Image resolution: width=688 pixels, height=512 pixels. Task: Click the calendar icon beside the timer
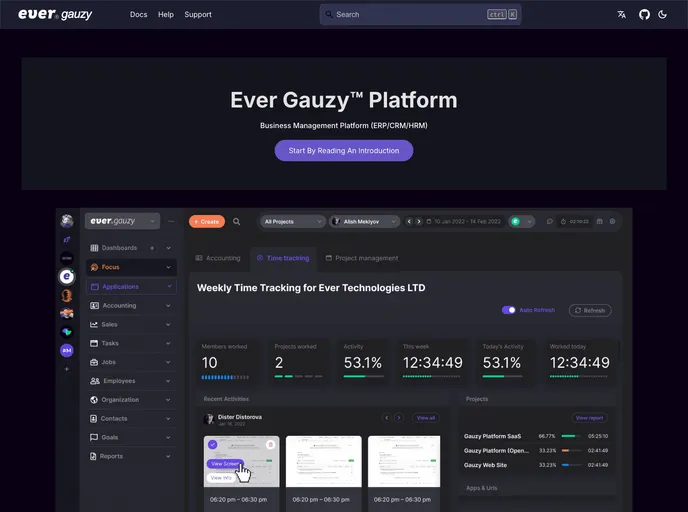tap(599, 222)
